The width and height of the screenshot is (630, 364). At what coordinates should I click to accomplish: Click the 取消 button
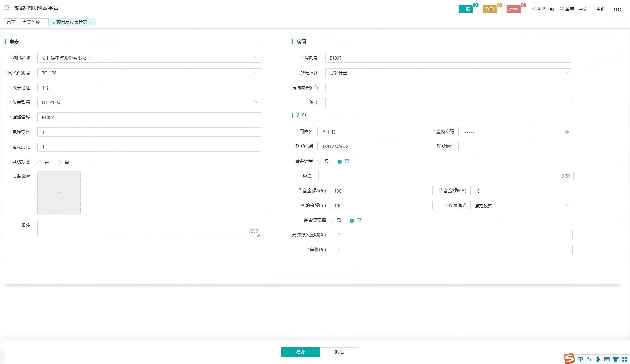pyautogui.click(x=340, y=352)
